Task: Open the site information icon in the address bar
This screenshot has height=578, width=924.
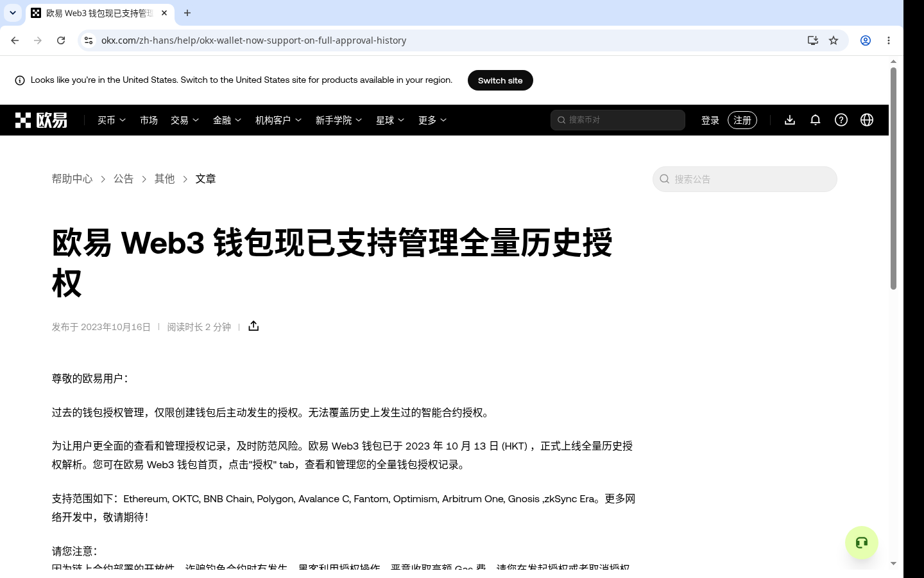Action: pos(89,40)
